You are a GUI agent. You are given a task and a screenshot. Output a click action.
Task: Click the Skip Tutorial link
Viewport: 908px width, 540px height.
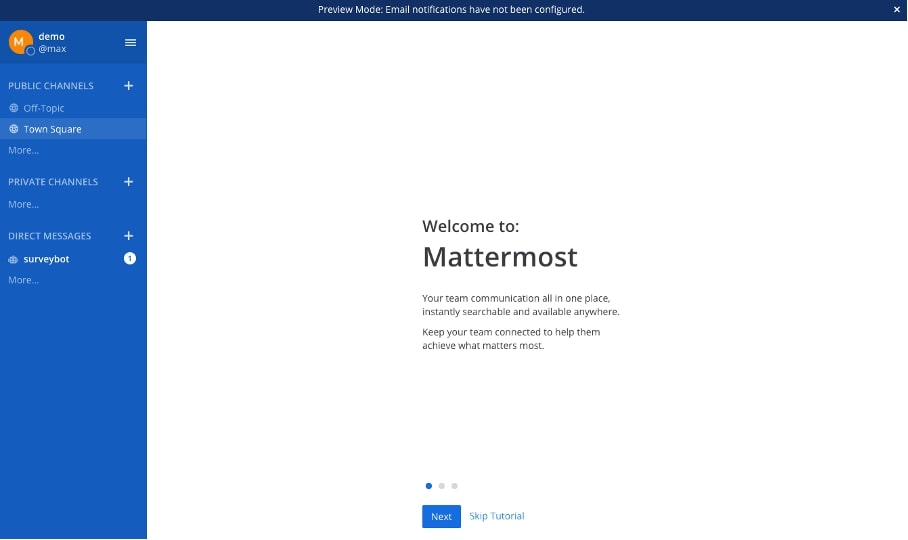pyautogui.click(x=497, y=516)
